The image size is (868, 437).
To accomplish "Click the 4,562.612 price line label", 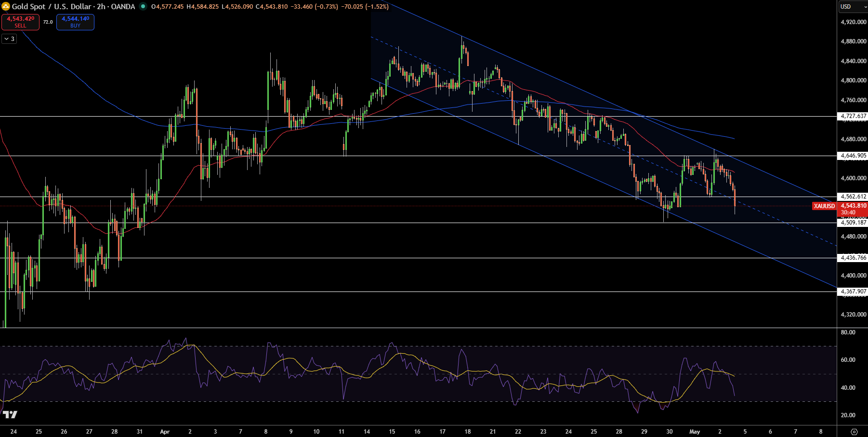I will click(x=853, y=197).
